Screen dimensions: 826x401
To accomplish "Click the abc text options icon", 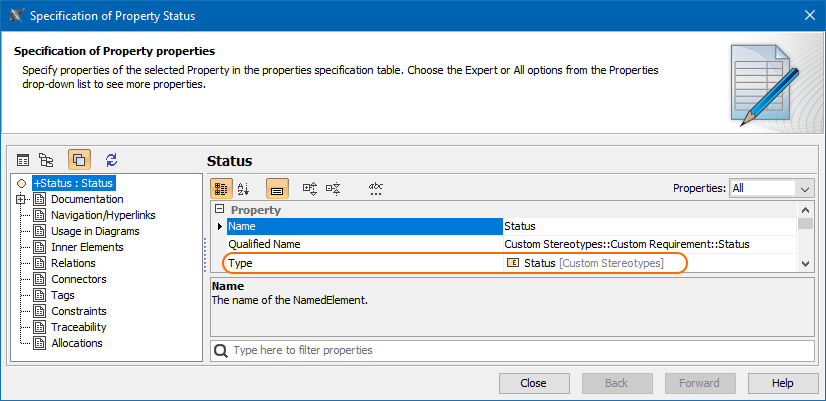I will coord(376,188).
